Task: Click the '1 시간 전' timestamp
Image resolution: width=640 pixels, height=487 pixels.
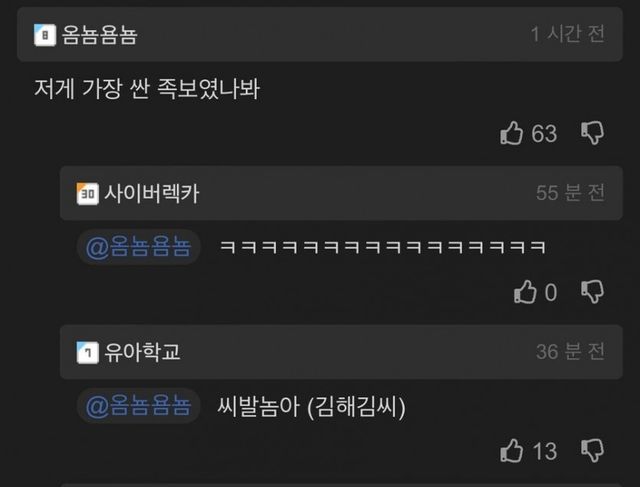Action: coord(567,34)
